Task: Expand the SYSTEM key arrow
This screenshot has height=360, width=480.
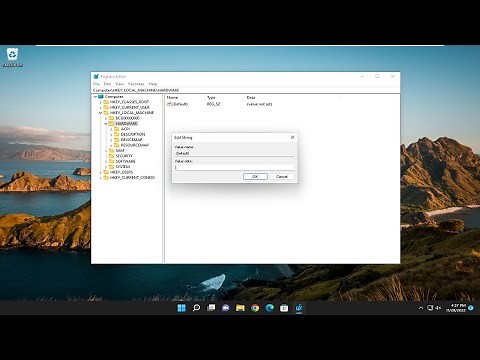Action: coord(106,167)
